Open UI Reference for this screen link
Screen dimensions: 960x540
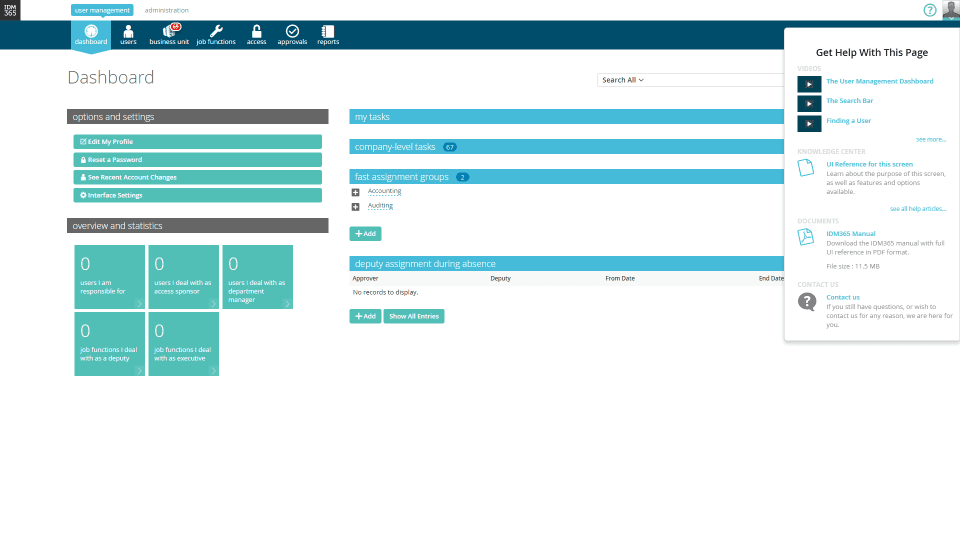pyautogui.click(x=869, y=164)
